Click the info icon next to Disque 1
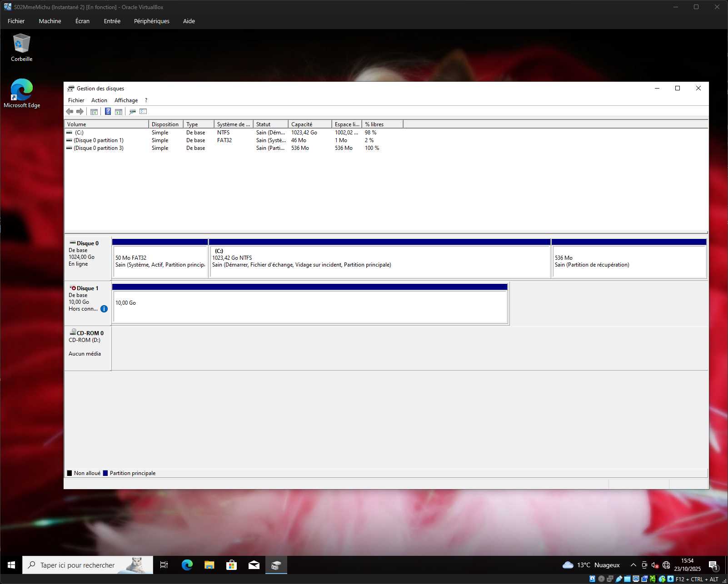The image size is (728, 584). [104, 309]
